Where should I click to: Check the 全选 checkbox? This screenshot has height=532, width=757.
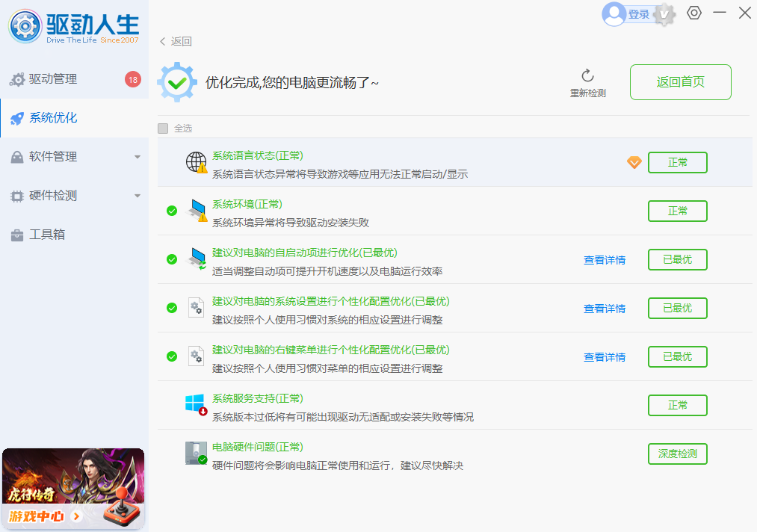163,129
